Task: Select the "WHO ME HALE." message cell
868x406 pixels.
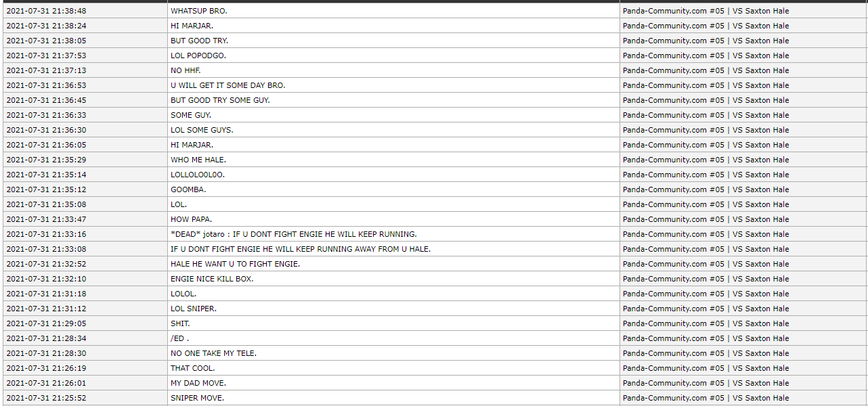Action: pyautogui.click(x=198, y=160)
